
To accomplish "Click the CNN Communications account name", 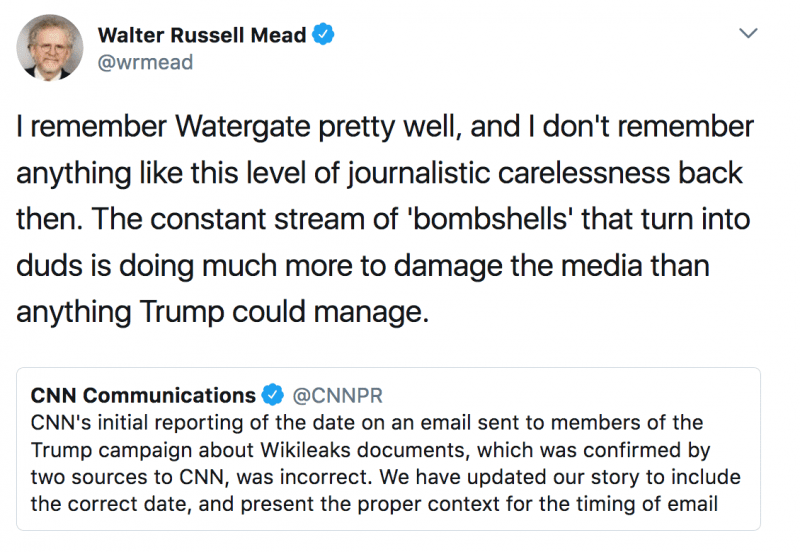I will 143,394.
